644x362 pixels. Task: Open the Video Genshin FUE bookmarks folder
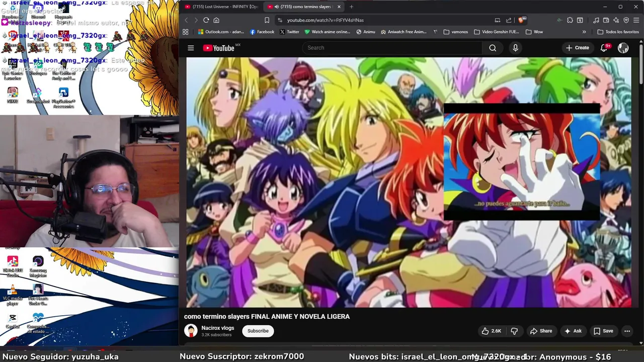[x=497, y=32]
